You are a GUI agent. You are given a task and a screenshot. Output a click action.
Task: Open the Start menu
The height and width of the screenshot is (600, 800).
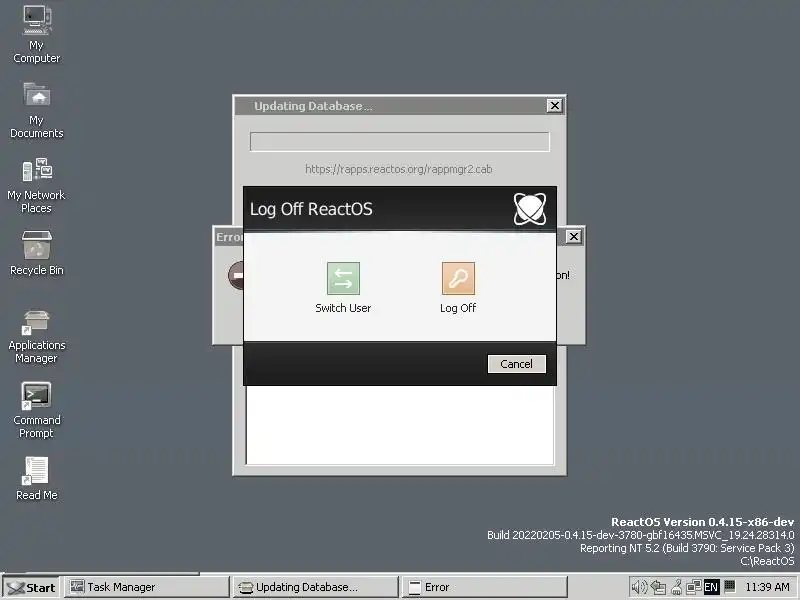point(31,587)
